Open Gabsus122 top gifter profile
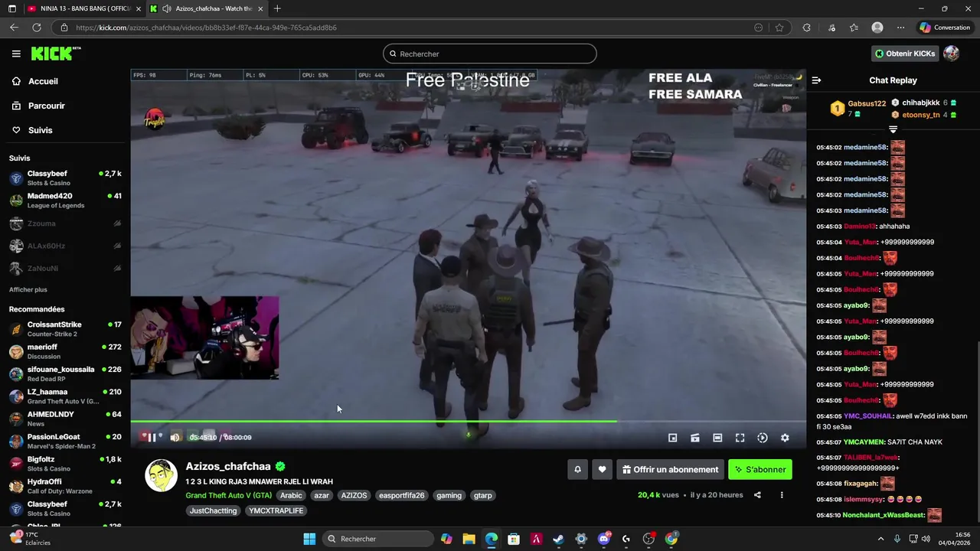980x551 pixels. point(867,103)
